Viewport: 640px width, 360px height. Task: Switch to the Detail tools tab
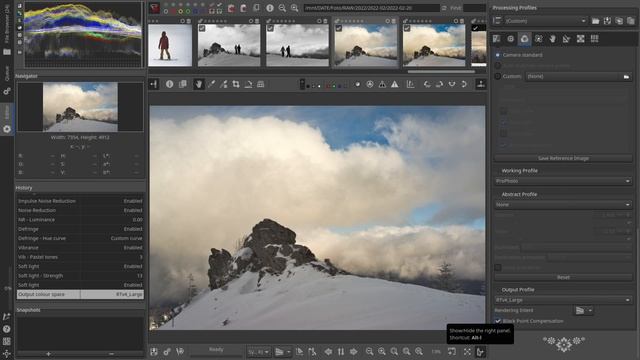coord(511,39)
